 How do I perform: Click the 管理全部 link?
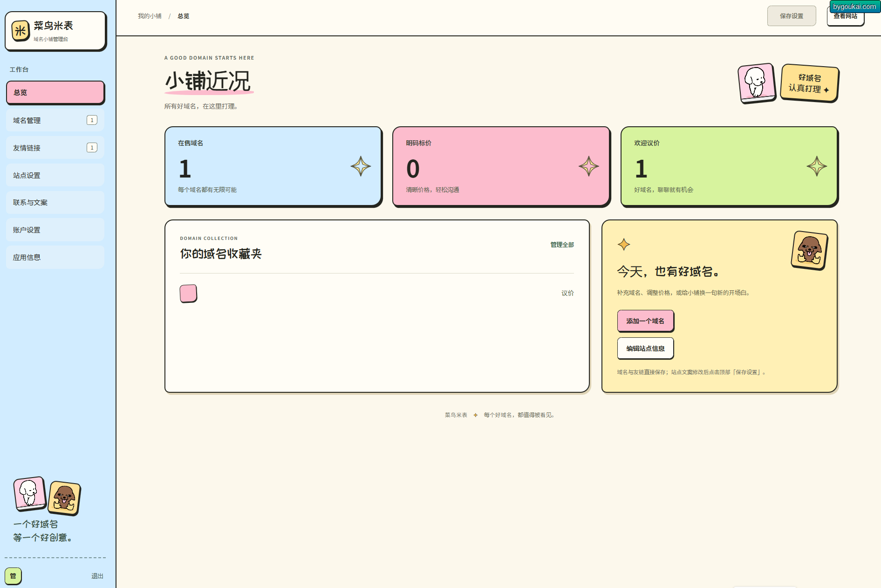[x=562, y=245]
